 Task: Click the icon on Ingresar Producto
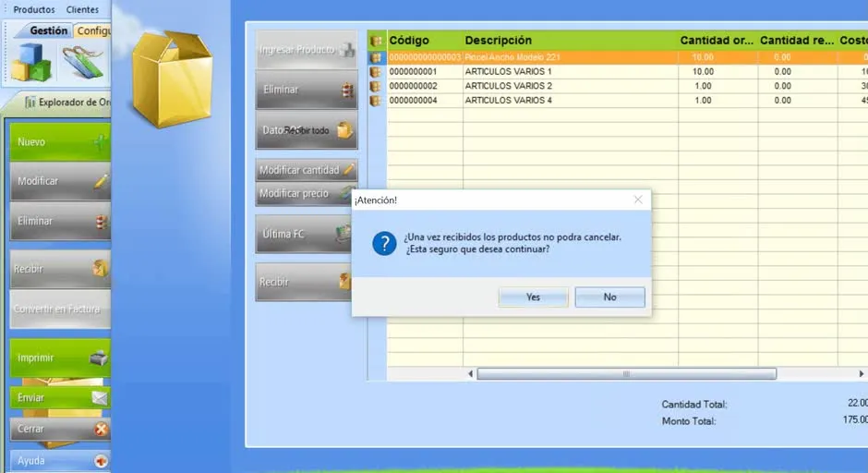point(347,50)
